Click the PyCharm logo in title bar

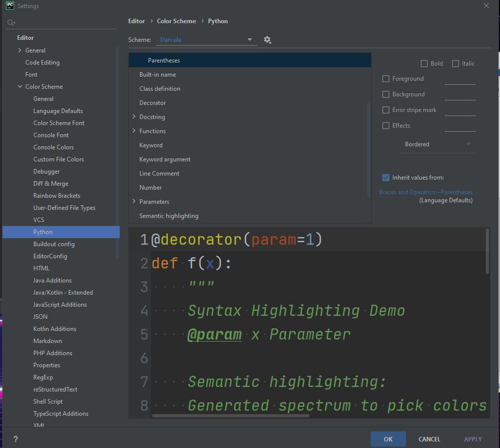click(10, 6)
